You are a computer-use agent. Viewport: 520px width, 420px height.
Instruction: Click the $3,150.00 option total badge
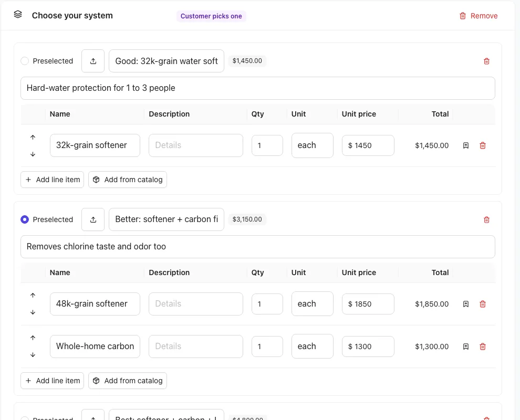click(x=247, y=219)
